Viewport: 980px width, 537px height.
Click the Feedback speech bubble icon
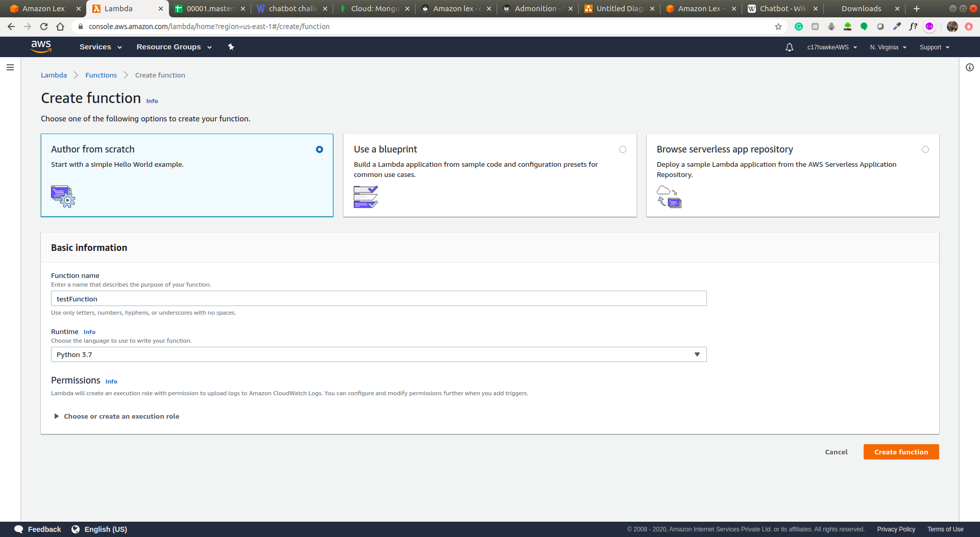tap(19, 529)
